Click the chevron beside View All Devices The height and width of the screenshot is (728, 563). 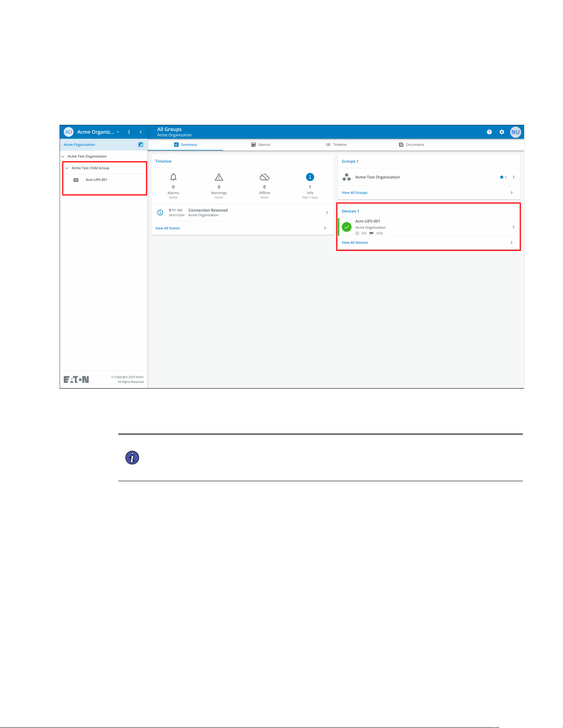click(x=512, y=243)
